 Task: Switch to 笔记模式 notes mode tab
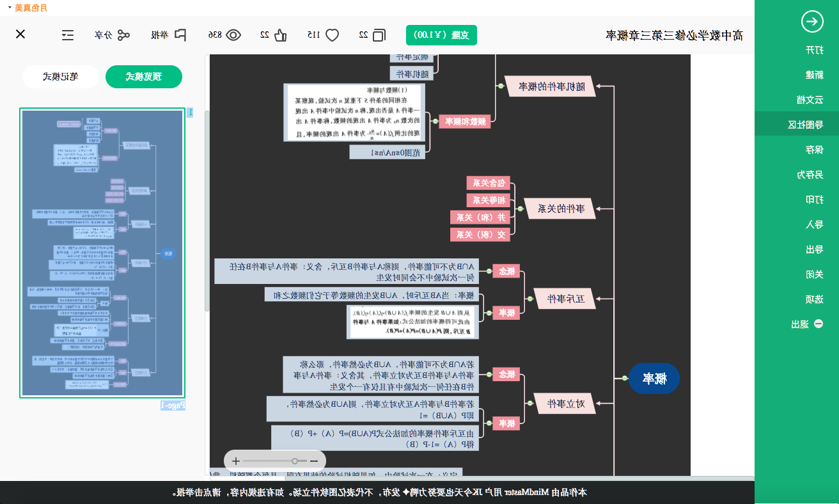click(61, 77)
